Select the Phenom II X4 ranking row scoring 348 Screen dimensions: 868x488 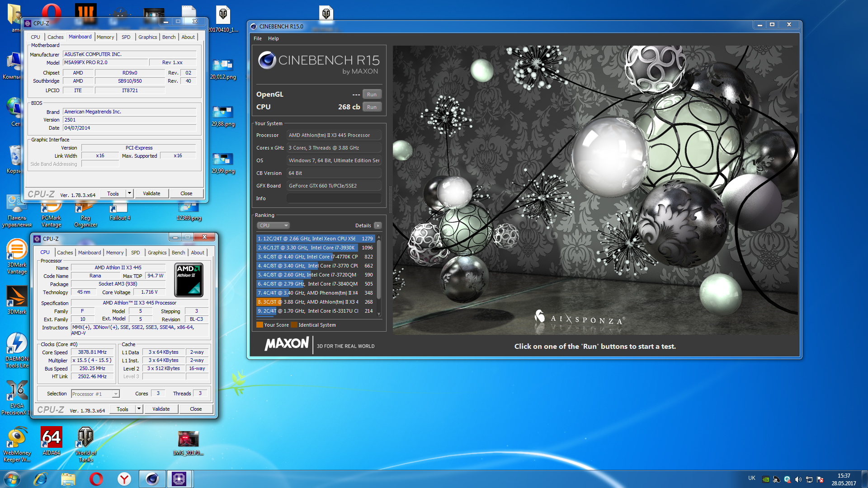pos(315,293)
